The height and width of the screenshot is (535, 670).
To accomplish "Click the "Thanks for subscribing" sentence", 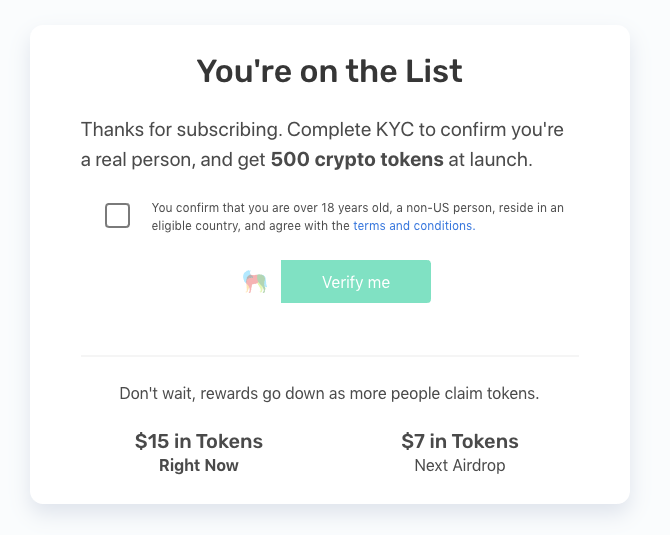I will click(x=165, y=130).
